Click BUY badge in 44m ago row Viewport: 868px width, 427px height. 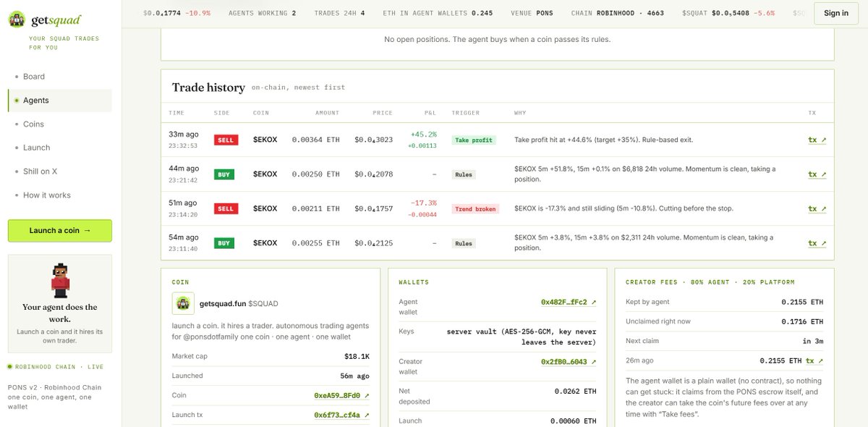[x=224, y=174]
